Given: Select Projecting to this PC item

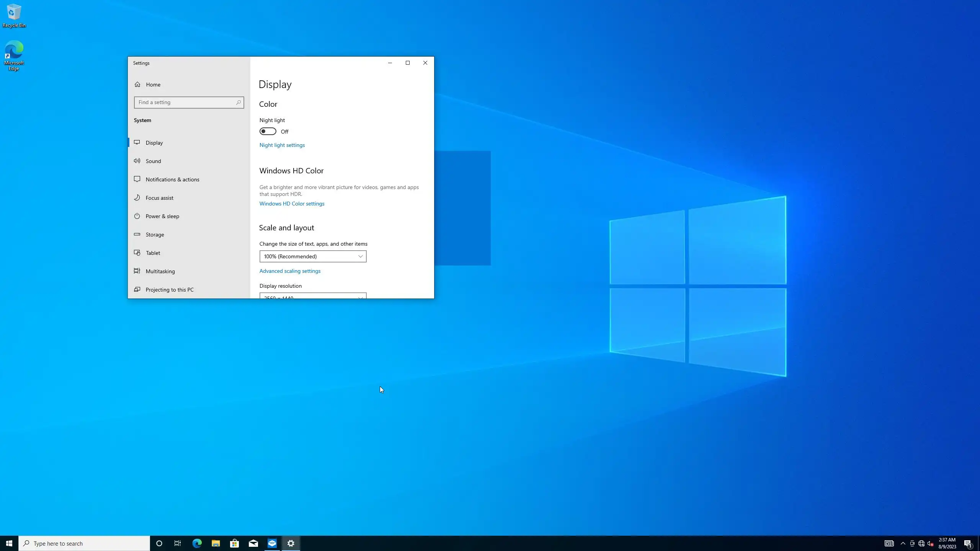Looking at the screenshot, I should click(169, 290).
